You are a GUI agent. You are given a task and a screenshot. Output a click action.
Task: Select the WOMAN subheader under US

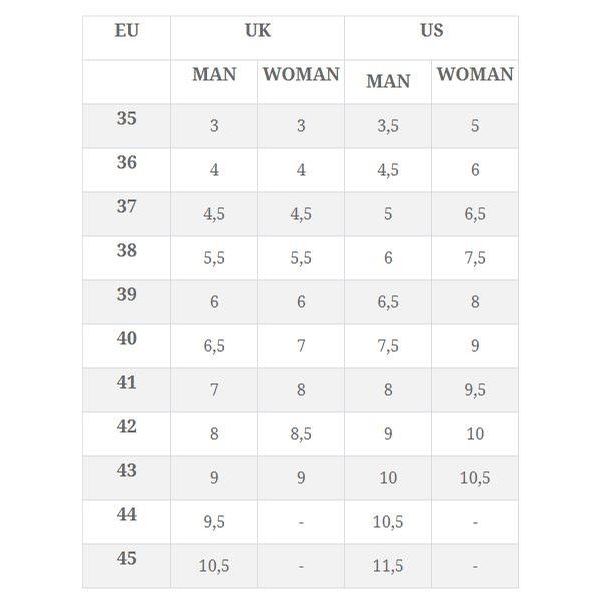(475, 75)
